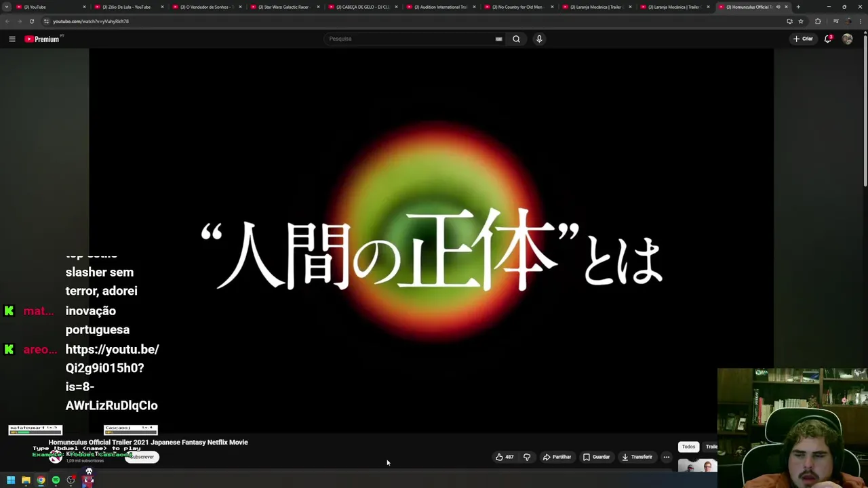Share the video via Partilhar
Screen dimensions: 868x488
tap(557, 457)
